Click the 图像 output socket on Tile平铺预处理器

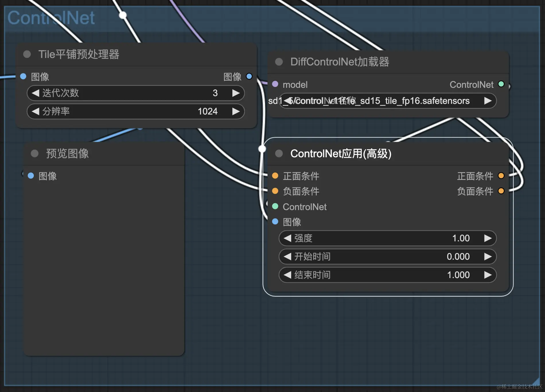click(249, 76)
